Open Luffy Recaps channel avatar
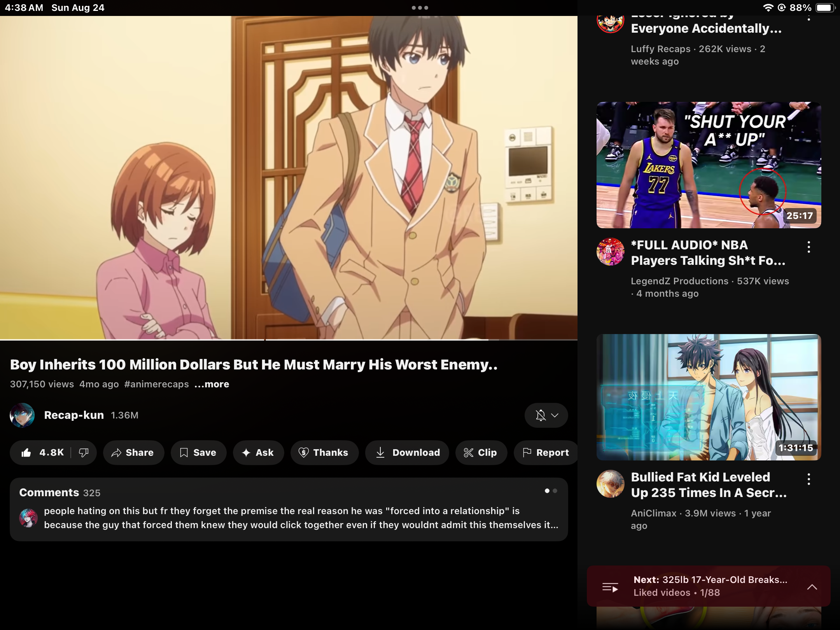This screenshot has width=840, height=630. (x=611, y=24)
